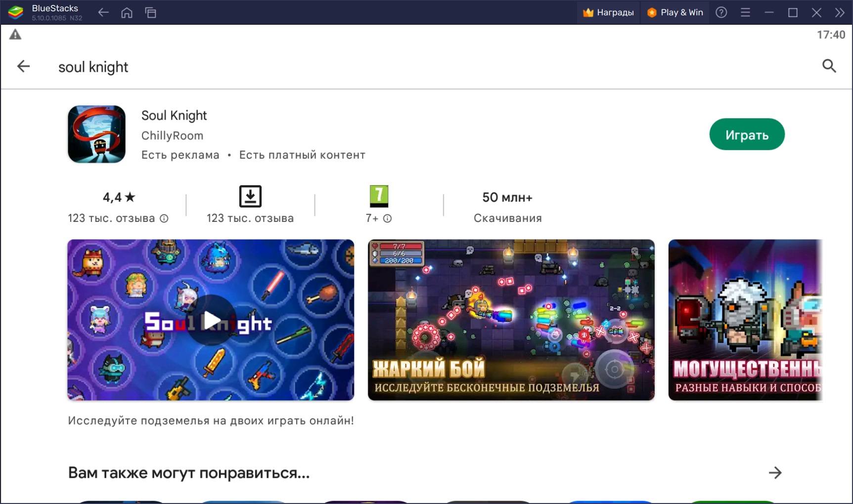Click the download box icon

pyautogui.click(x=250, y=196)
